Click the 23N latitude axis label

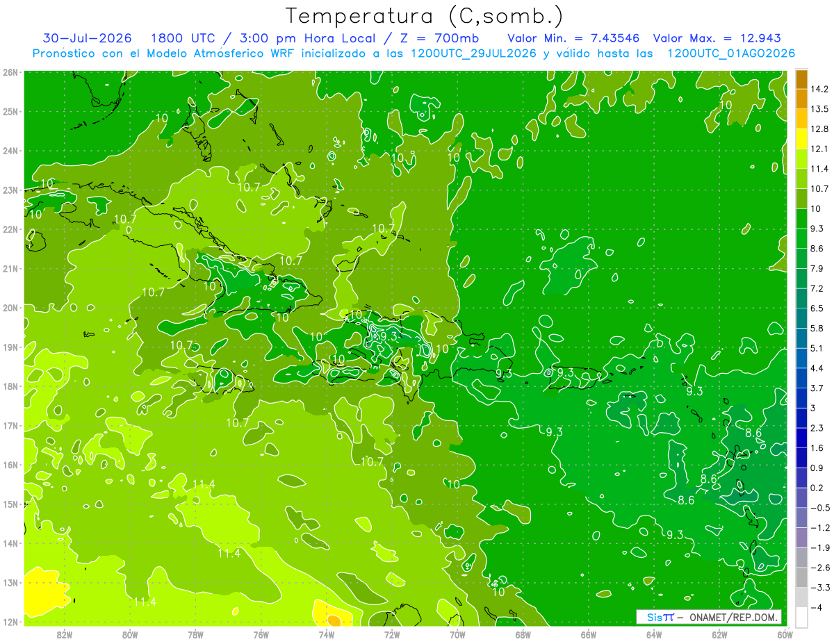coord(10,190)
